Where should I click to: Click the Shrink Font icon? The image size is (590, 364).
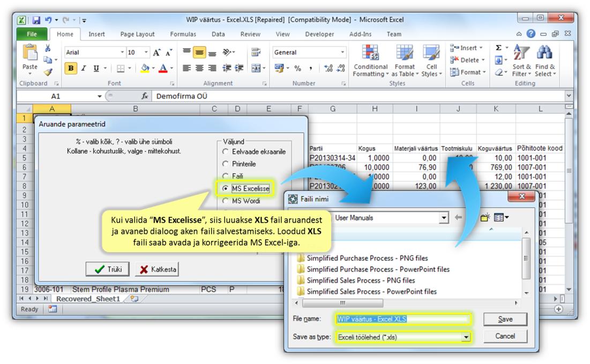point(169,52)
